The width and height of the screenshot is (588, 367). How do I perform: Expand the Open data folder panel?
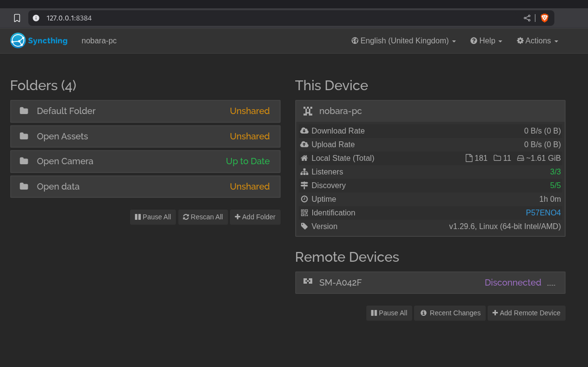point(145,187)
